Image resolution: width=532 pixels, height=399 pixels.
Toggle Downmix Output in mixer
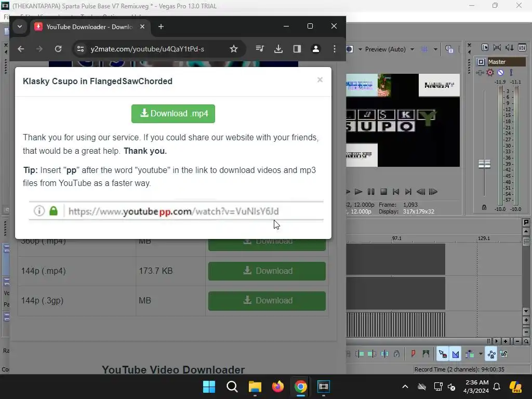[497, 47]
